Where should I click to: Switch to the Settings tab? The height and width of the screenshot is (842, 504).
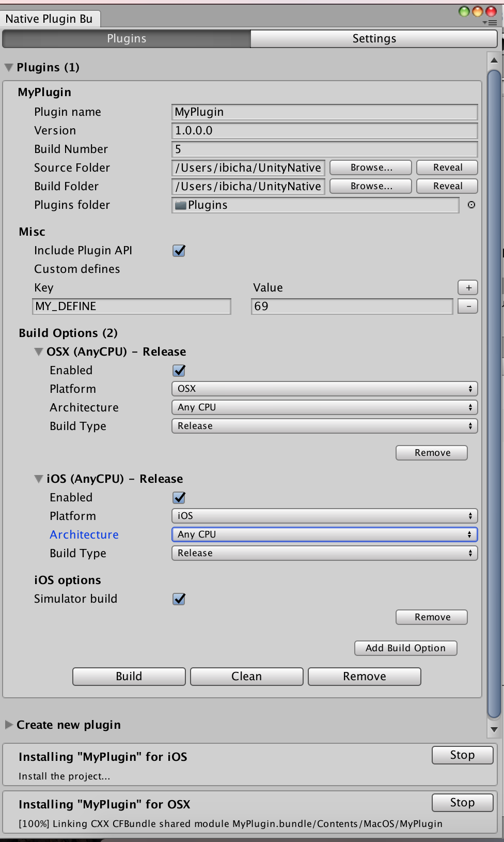coord(374,39)
